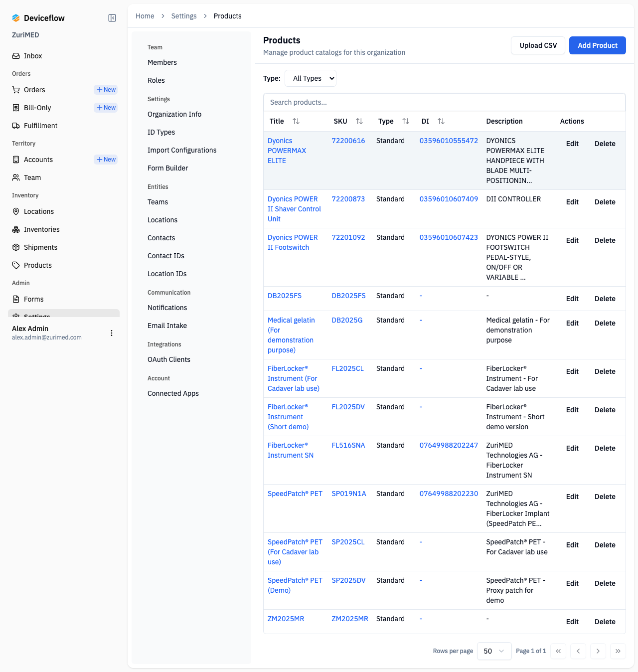Open DI link 07649988202247
The height and width of the screenshot is (672, 638).
[x=449, y=445]
